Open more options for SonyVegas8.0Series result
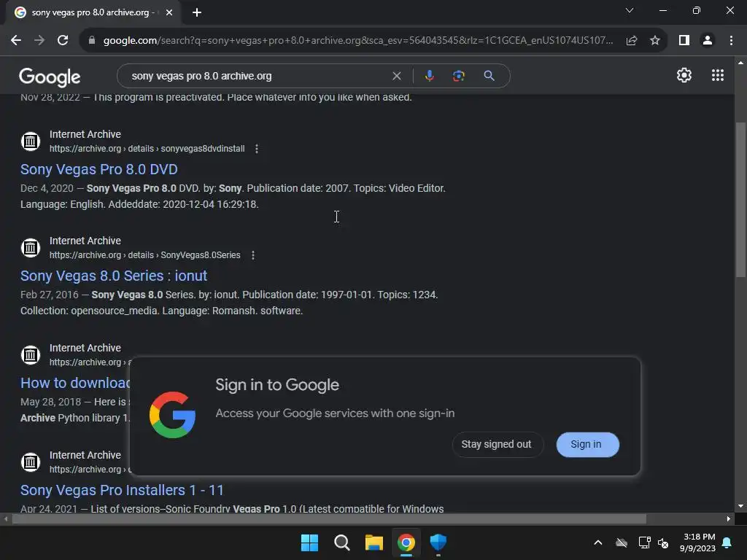Screen dimensions: 747x560 pyautogui.click(x=253, y=255)
